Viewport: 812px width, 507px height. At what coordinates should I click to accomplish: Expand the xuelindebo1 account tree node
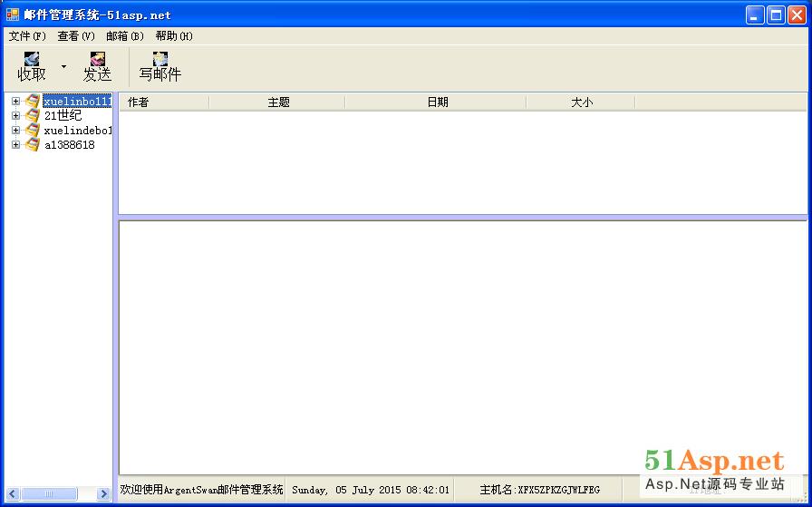15,131
